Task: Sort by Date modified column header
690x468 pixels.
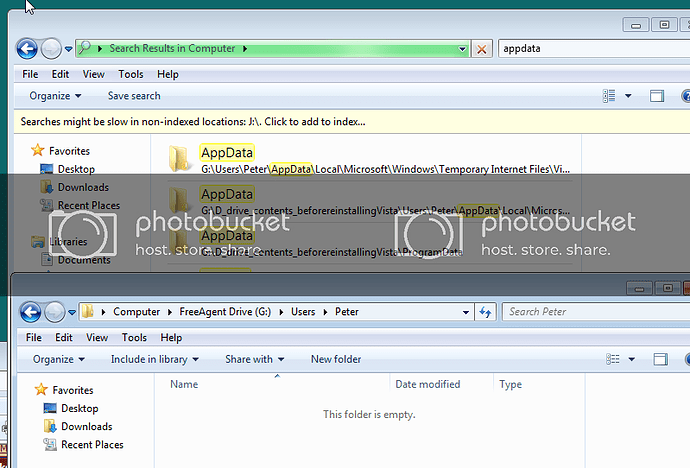Action: [441, 384]
